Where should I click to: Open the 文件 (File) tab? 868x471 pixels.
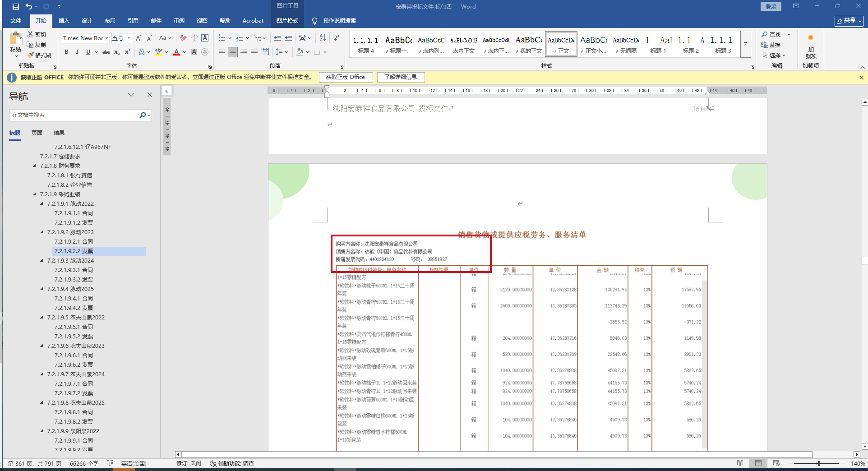[x=16, y=21]
